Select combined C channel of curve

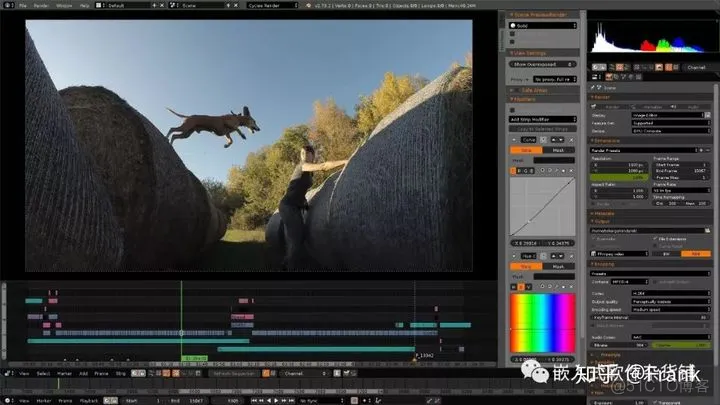513,170
